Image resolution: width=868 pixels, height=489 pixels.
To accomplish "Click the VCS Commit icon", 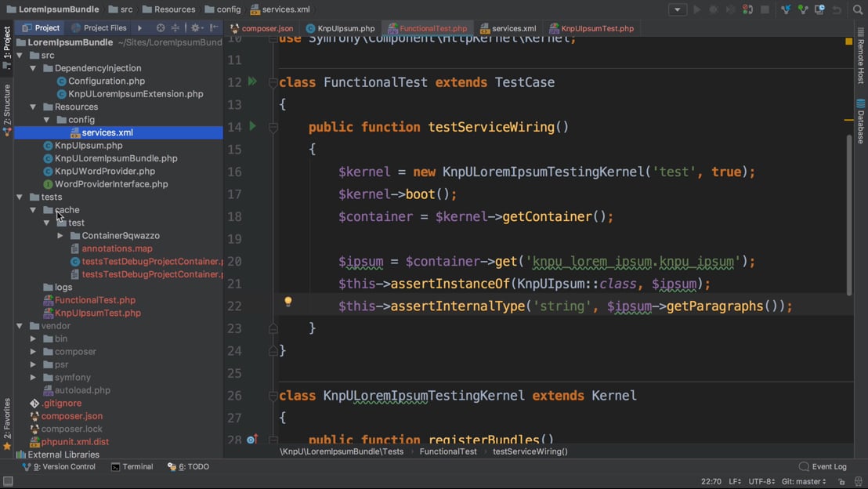I will tap(803, 9).
